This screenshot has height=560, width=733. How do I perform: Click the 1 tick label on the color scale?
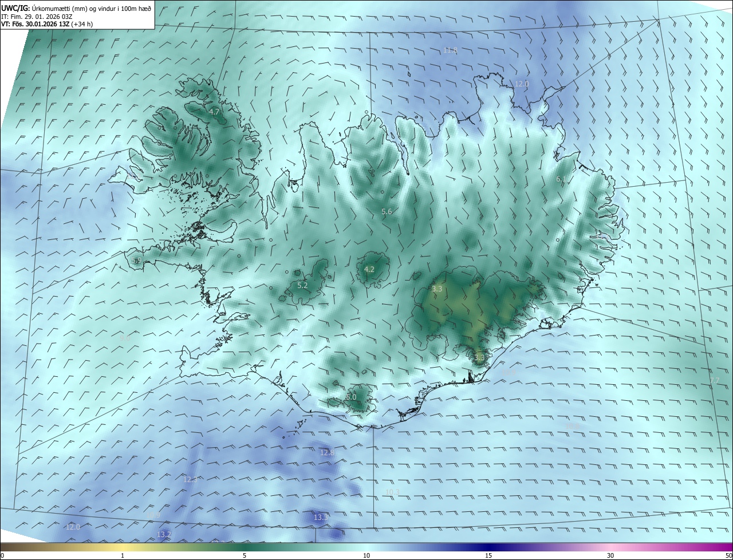[x=123, y=555]
